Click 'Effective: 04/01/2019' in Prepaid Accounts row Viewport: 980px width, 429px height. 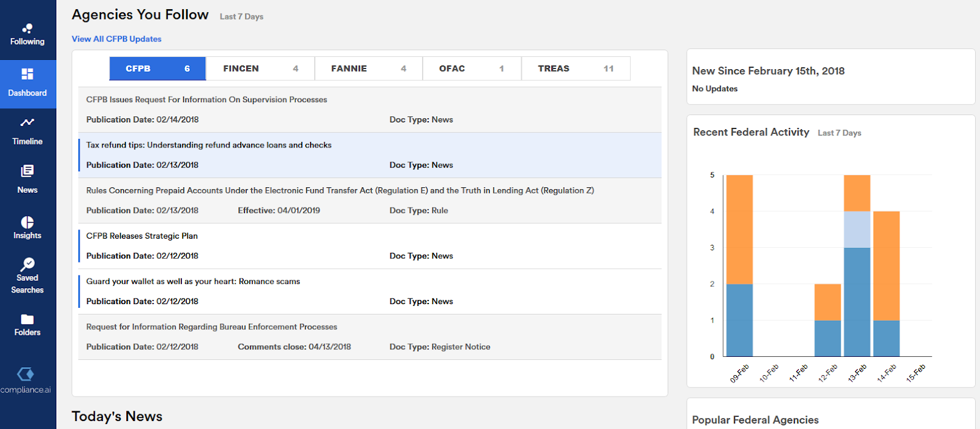tap(279, 211)
